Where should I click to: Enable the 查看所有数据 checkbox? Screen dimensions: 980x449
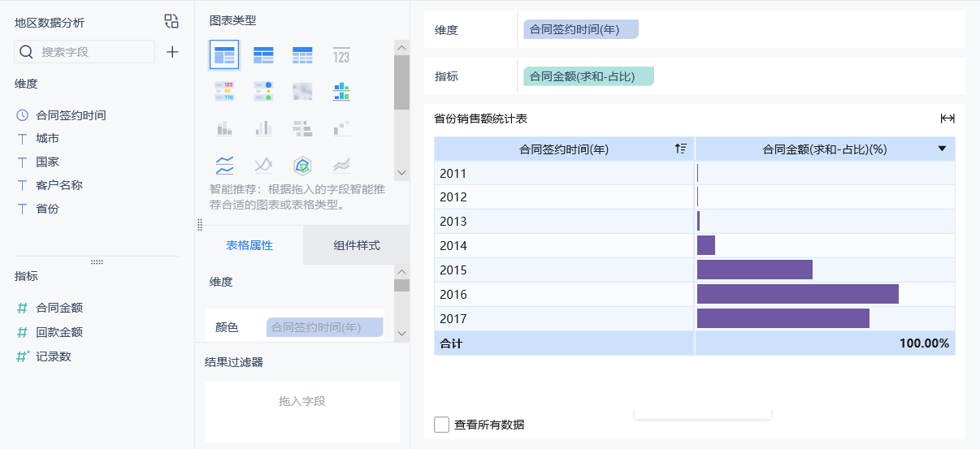point(442,425)
